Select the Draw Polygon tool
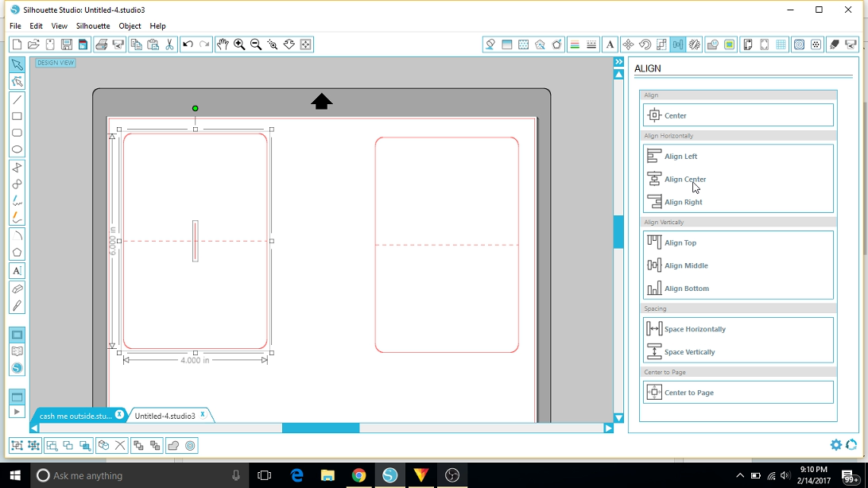Screen dimensions: 868x488 click(x=17, y=252)
